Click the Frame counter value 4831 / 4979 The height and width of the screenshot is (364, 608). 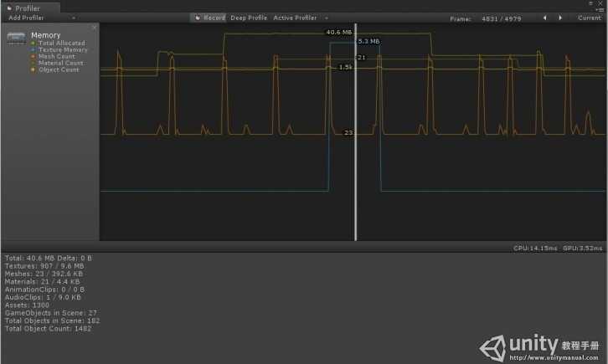pyautogui.click(x=502, y=18)
